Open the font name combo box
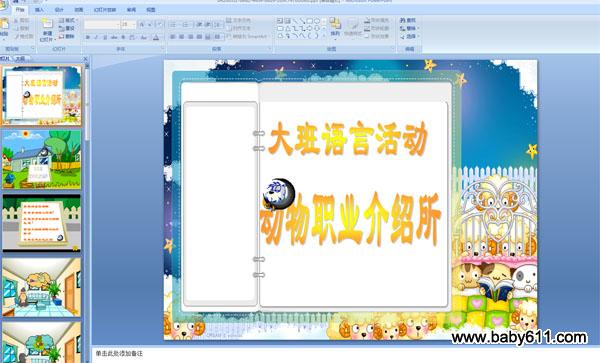The width and height of the screenshot is (600, 363). click(102, 25)
